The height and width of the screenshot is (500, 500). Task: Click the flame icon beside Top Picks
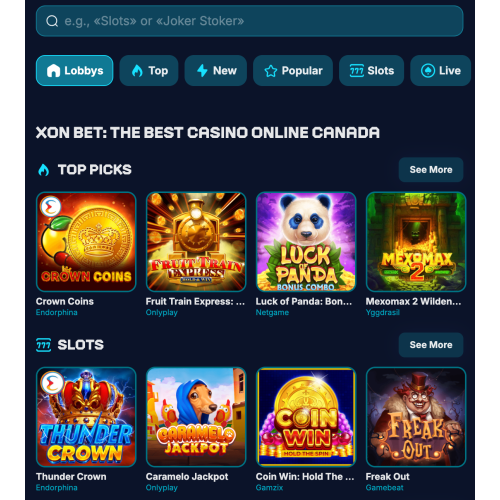(x=43, y=170)
